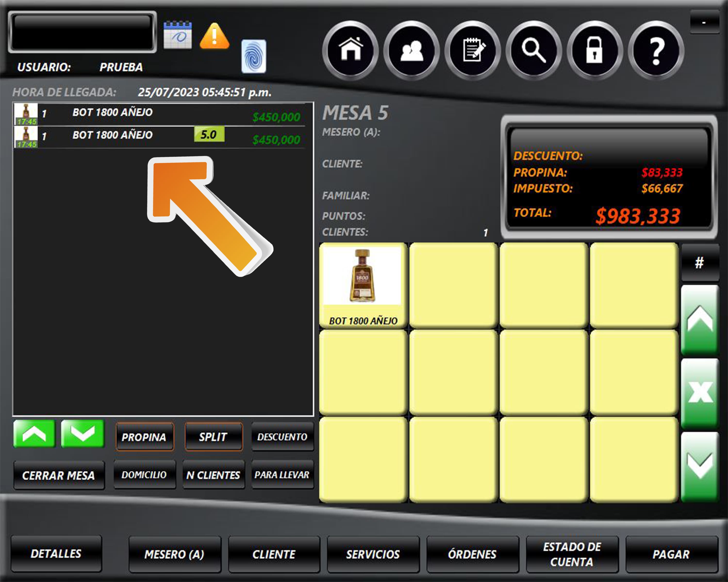Open ESTADO DE CUENTA
Viewport: 728px width, 582px height.
tap(572, 554)
